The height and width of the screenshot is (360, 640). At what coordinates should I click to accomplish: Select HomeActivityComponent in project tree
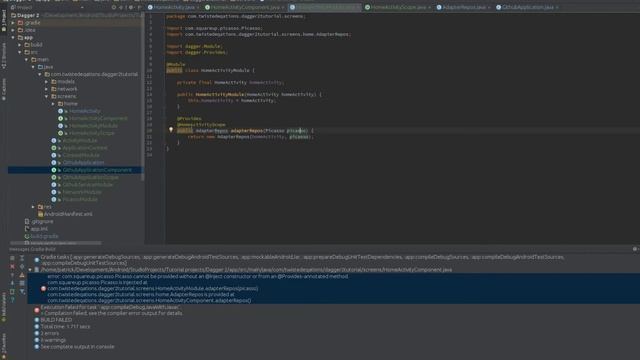tap(98, 118)
